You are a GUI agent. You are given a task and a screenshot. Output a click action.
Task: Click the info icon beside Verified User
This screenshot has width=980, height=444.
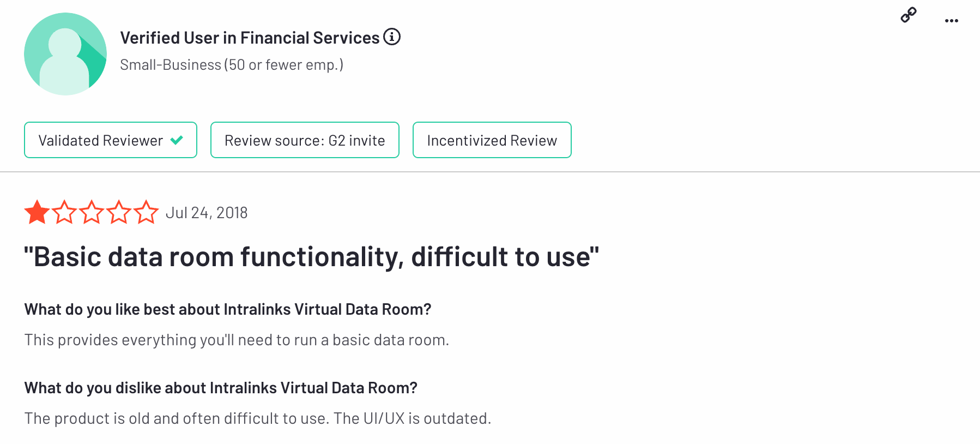point(392,37)
